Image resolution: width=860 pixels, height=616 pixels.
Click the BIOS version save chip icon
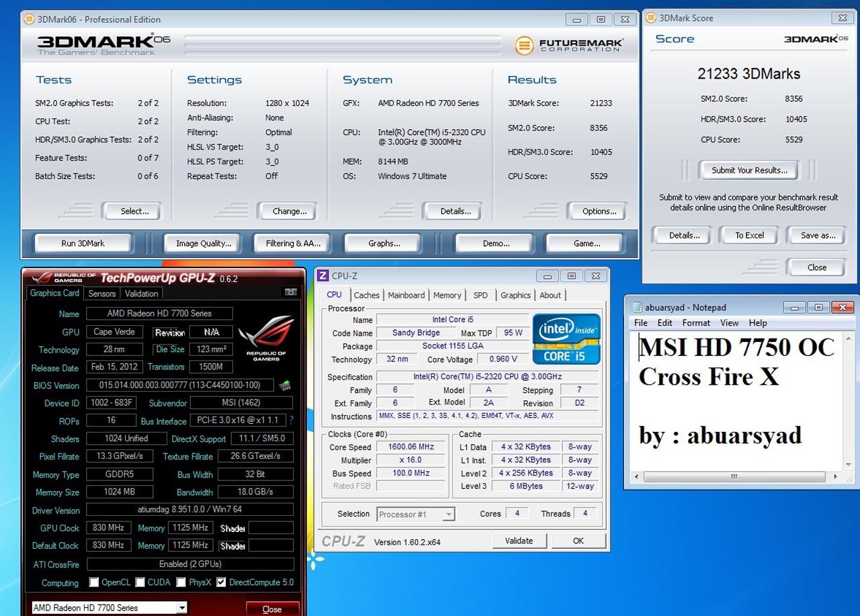coord(285,385)
